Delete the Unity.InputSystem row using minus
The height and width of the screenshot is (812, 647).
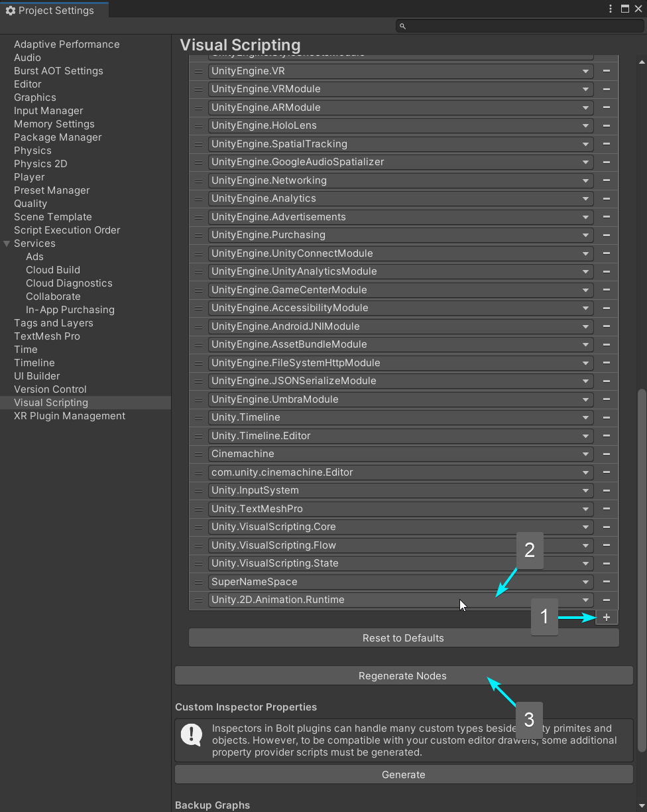[x=606, y=490]
